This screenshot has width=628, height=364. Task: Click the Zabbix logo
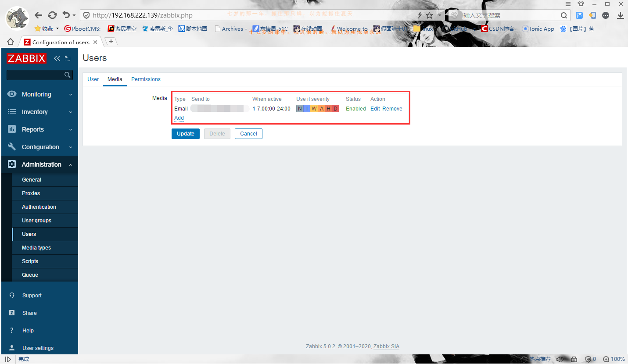(26, 58)
